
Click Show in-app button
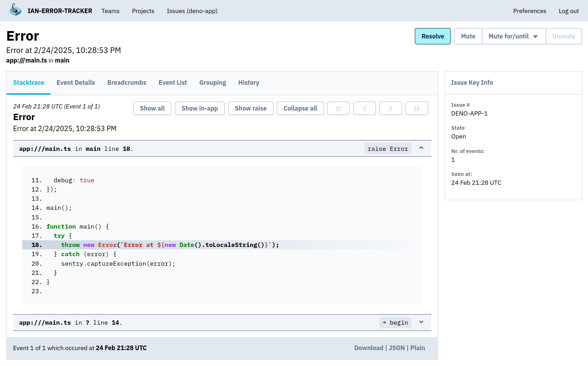[200, 108]
